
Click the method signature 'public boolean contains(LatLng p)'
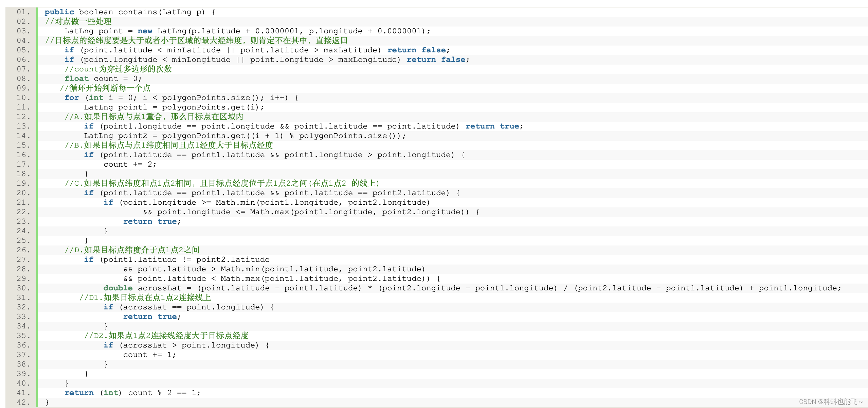coord(125,12)
